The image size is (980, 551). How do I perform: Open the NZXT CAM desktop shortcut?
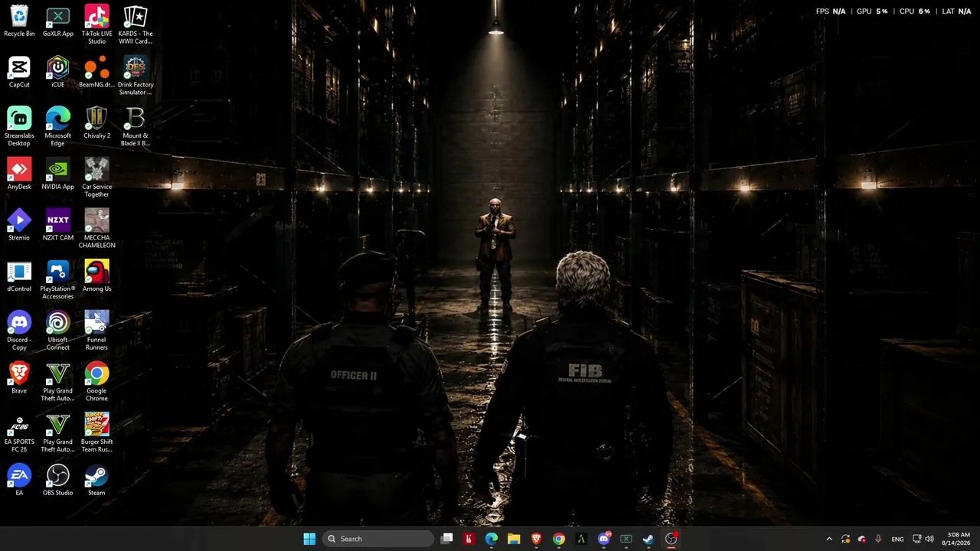[x=58, y=226]
